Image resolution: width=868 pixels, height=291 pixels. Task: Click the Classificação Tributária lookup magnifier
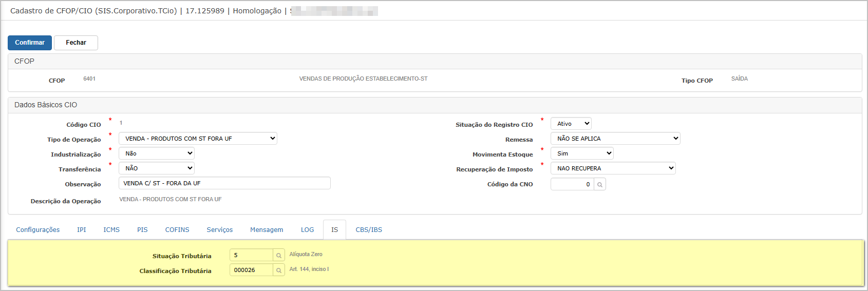pyautogui.click(x=278, y=270)
